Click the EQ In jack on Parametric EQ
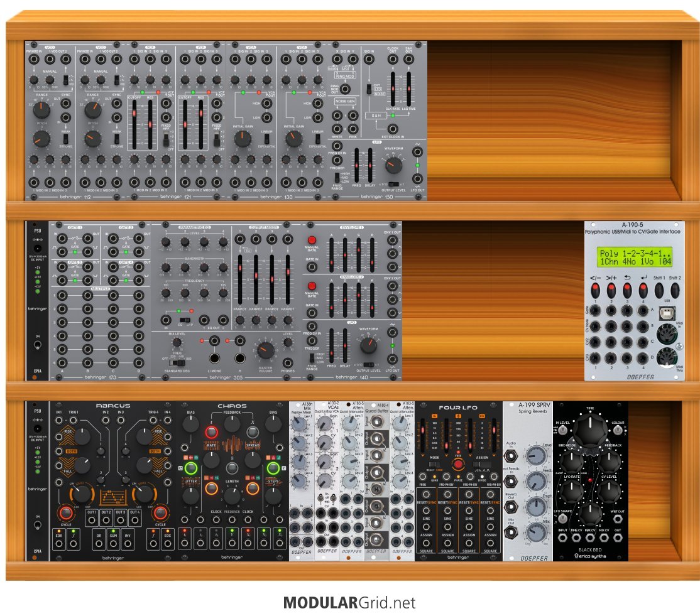This screenshot has width=700, height=616. click(x=166, y=320)
